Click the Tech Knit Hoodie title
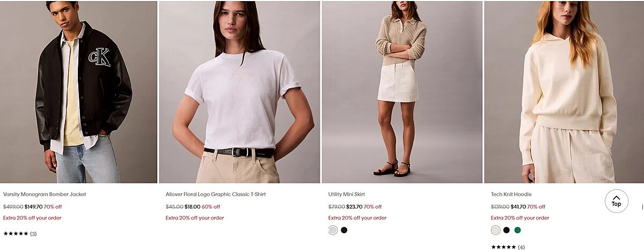 511,194
